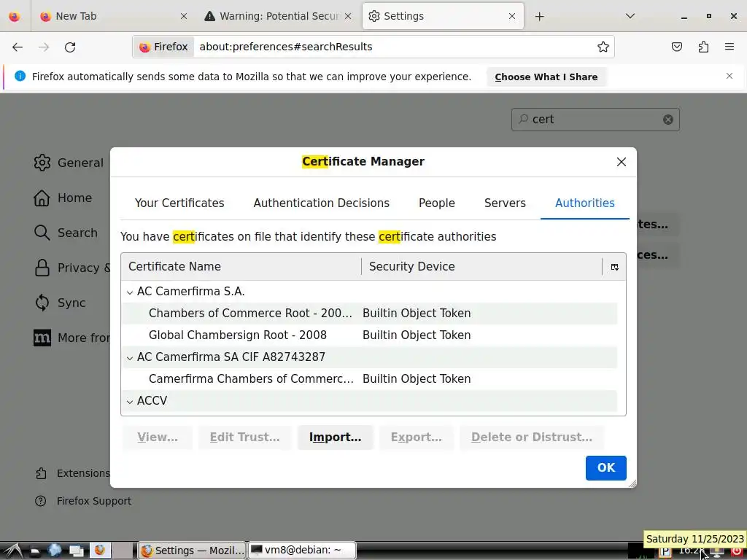Image resolution: width=747 pixels, height=560 pixels.
Task: Close the New Tab tab
Action: (184, 16)
